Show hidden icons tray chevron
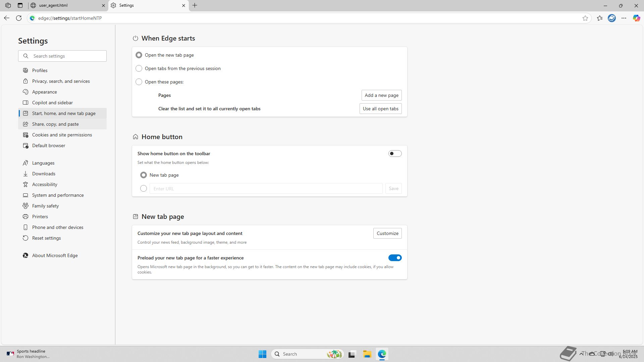The width and height of the screenshot is (644, 362). coord(581,354)
